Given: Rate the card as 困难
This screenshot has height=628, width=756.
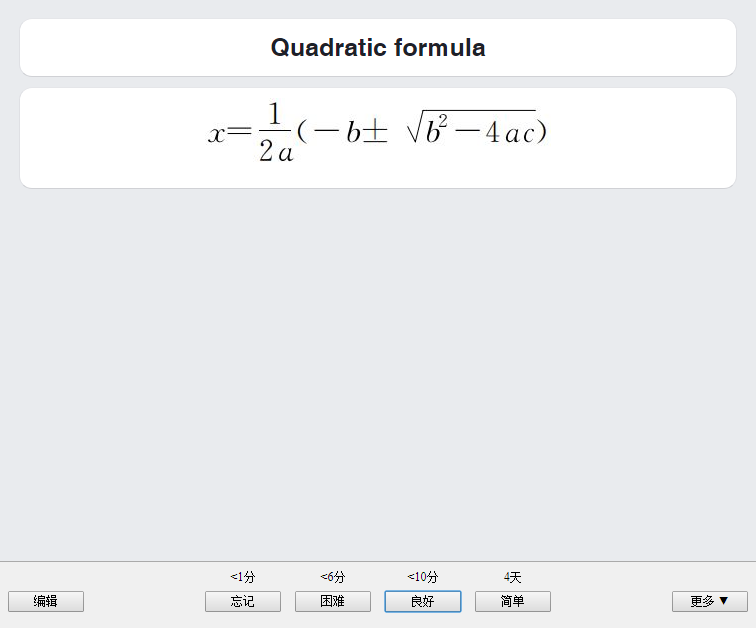Looking at the screenshot, I should pyautogui.click(x=333, y=601).
